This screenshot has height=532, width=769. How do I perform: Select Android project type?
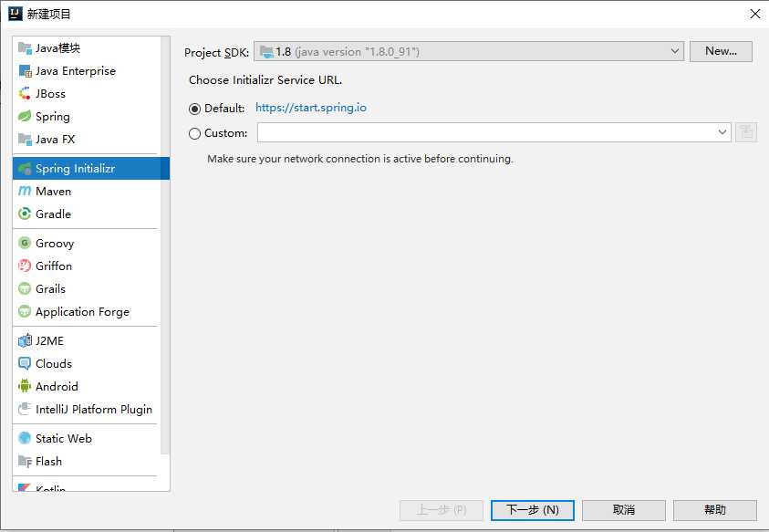coord(87,386)
